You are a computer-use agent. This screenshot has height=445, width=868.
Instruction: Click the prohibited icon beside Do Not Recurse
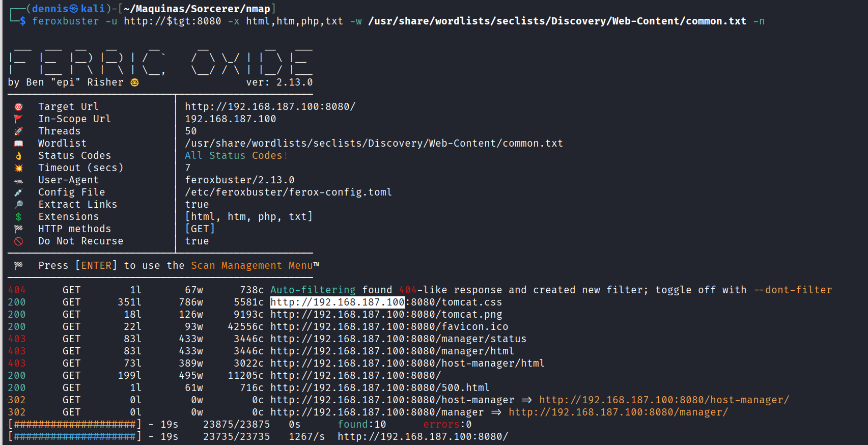tap(19, 241)
